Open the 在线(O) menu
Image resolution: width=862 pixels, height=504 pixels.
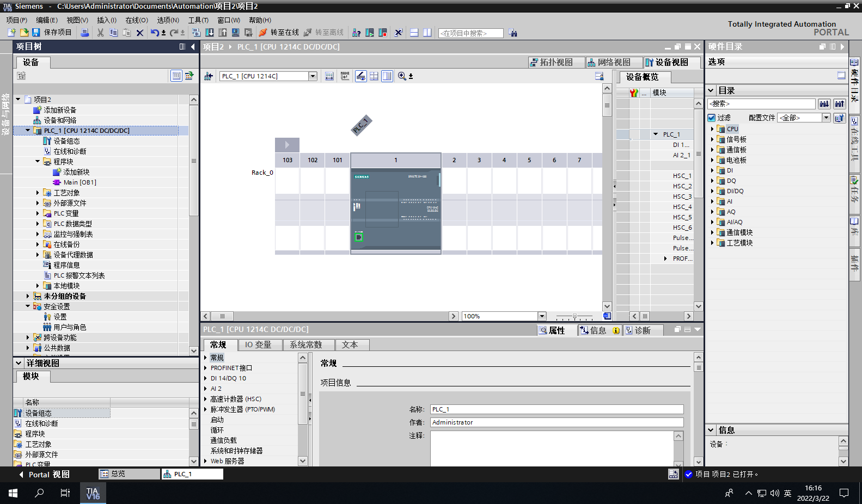point(137,20)
